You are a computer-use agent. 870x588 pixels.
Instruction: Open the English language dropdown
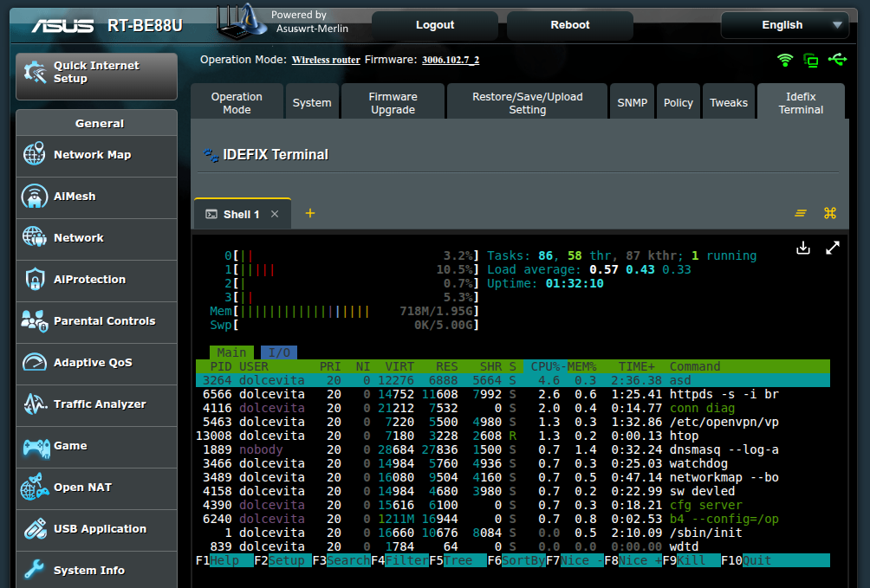(784, 25)
